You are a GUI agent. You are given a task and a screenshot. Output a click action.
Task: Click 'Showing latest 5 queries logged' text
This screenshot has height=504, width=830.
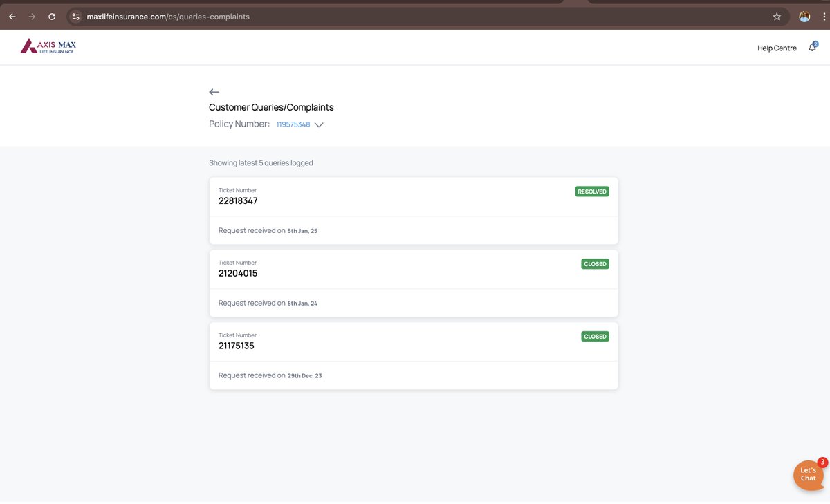click(x=261, y=163)
